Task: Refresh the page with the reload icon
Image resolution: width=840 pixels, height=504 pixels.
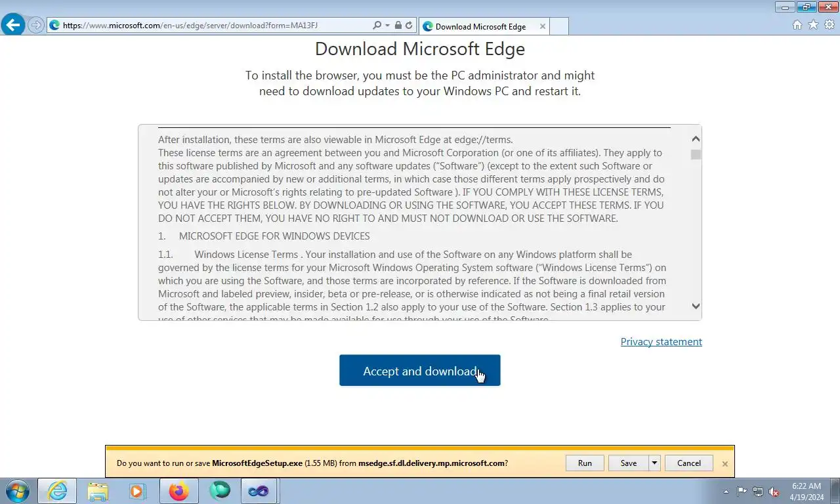Action: [409, 26]
